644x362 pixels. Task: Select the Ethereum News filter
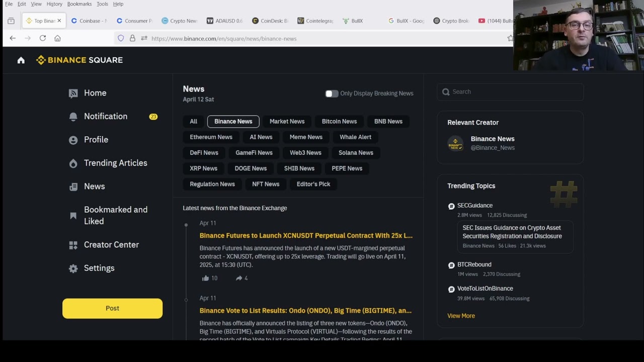coord(211,137)
